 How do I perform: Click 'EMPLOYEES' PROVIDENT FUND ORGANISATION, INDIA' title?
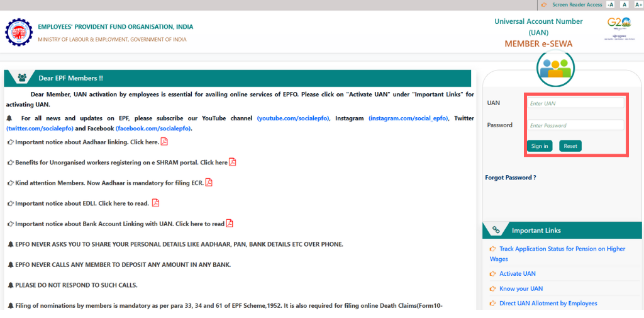pos(116,26)
